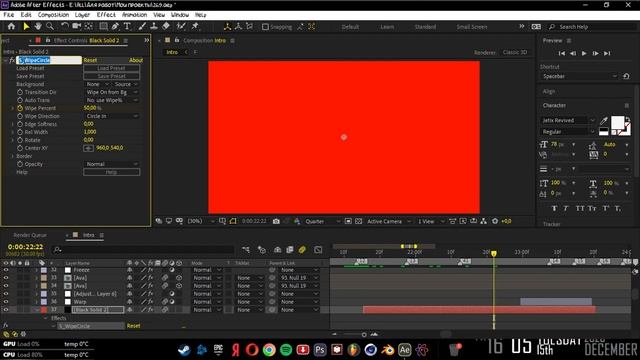Open Photoshop from the taskbar
Image resolution: width=640 pixels, height=360 pixels.
pos(320,350)
